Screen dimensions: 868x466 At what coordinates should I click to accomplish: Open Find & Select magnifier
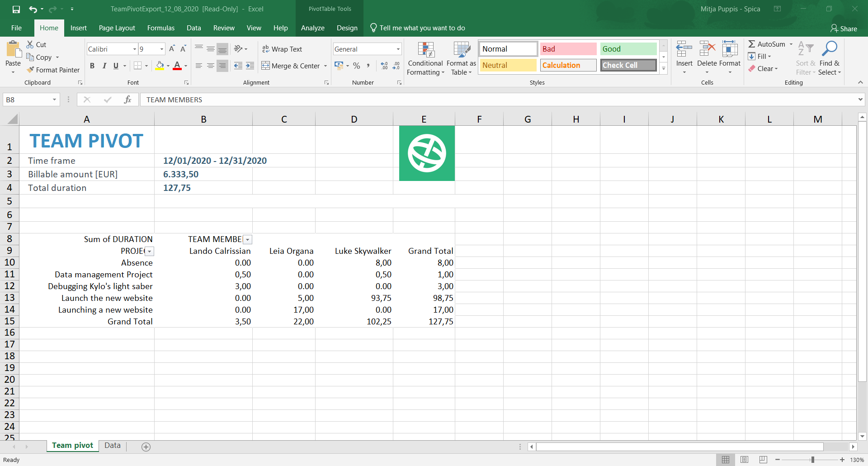(830, 57)
